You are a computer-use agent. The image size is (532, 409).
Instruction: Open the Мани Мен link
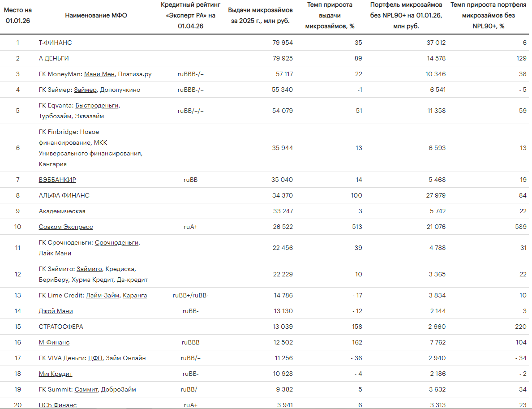click(x=99, y=74)
